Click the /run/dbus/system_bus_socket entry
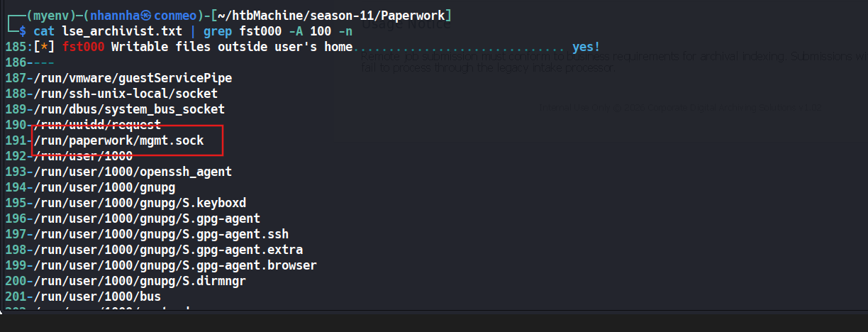Viewport: 868px width, 332px height. (129, 109)
